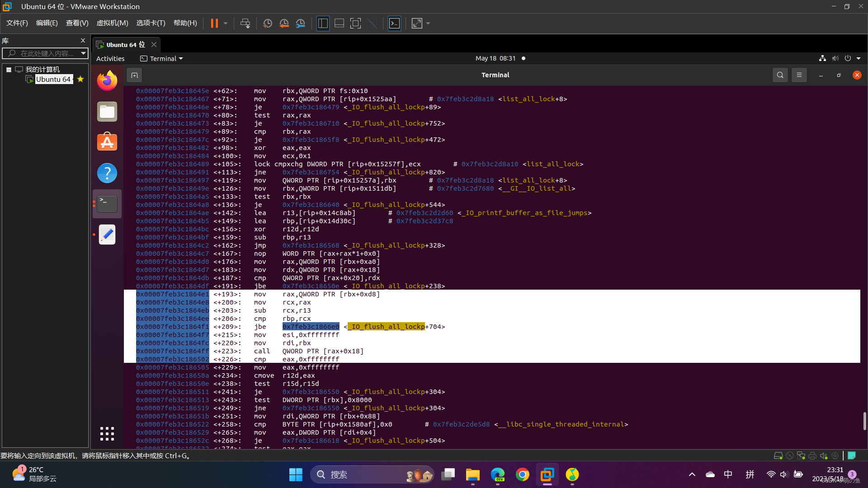The width and height of the screenshot is (868, 488).
Task: Take a new snapshot of the virtual machine
Action: (x=267, y=23)
